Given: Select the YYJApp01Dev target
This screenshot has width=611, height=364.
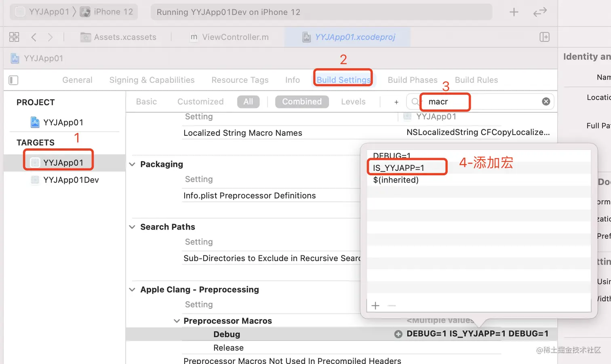Looking at the screenshot, I should (65, 180).
